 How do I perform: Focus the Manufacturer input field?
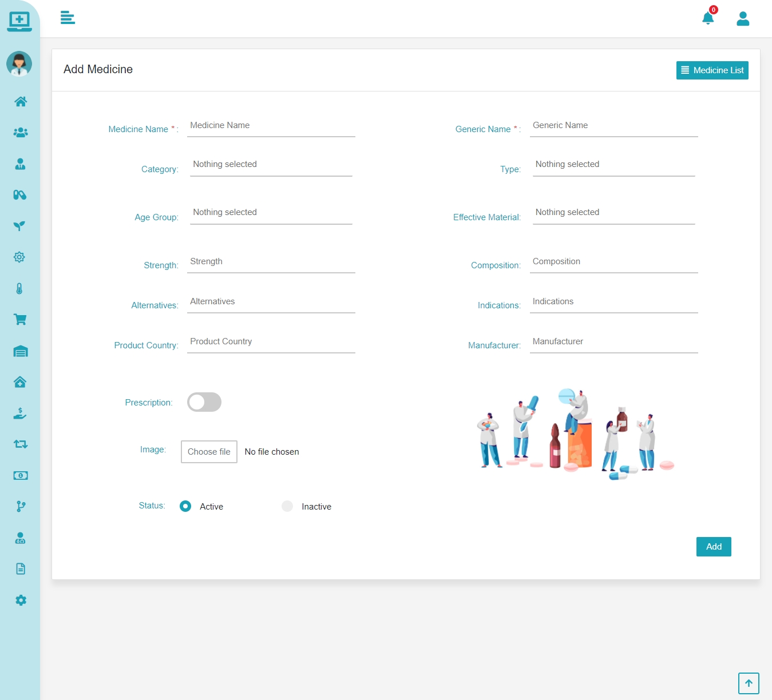(x=613, y=342)
